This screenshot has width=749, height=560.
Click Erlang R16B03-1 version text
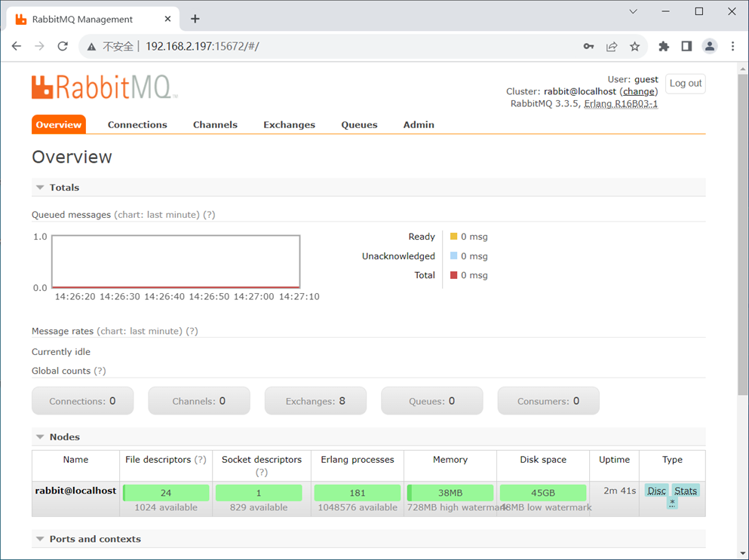point(621,103)
